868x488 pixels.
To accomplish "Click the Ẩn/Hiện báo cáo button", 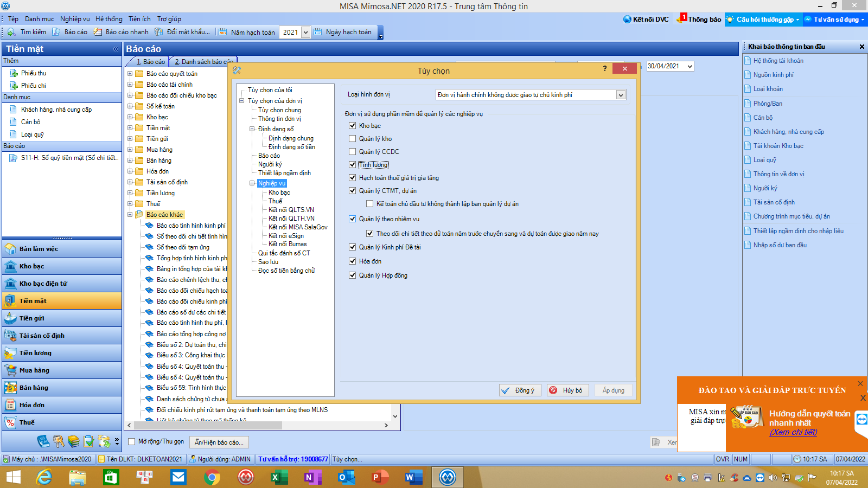I will pyautogui.click(x=219, y=442).
